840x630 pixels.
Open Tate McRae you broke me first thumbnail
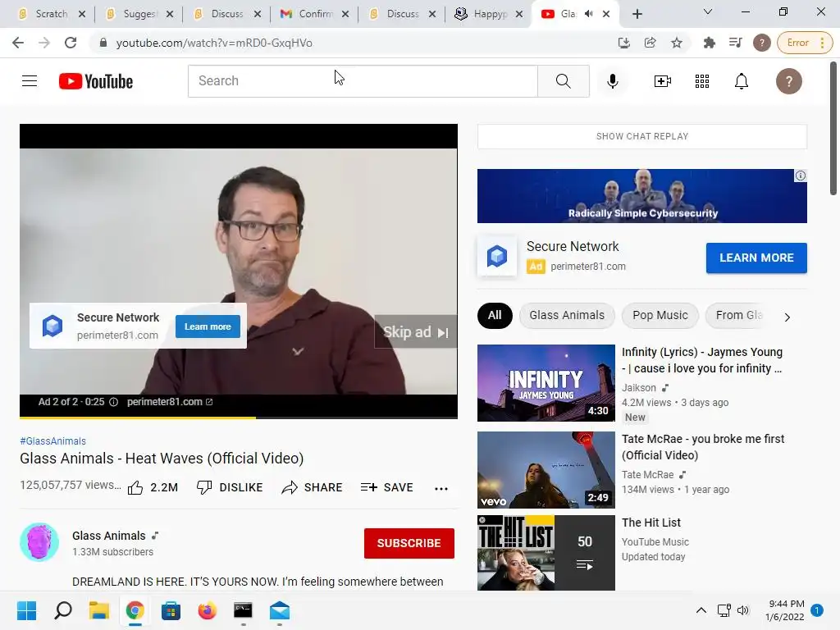tap(546, 470)
